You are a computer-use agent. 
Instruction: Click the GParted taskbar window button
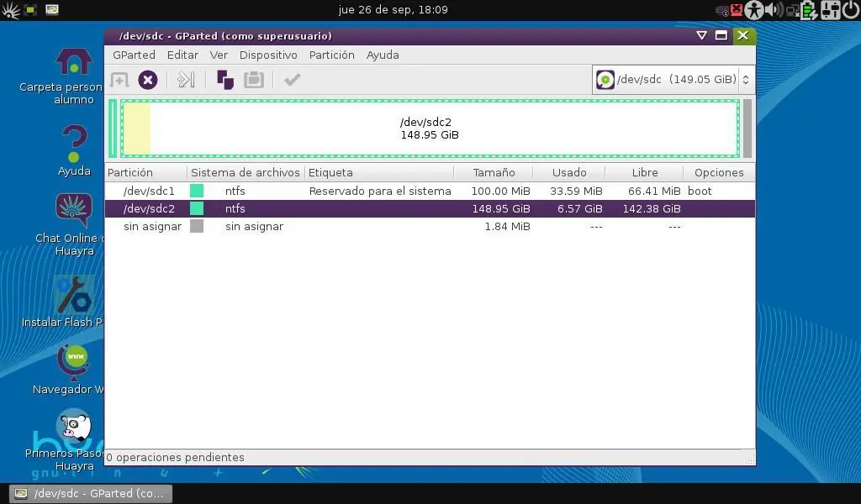click(91, 493)
